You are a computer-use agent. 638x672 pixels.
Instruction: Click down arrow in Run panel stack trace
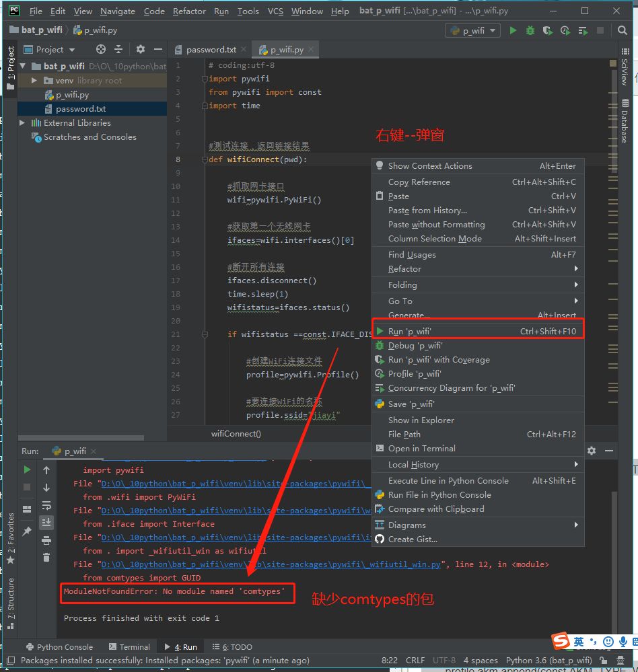46,488
